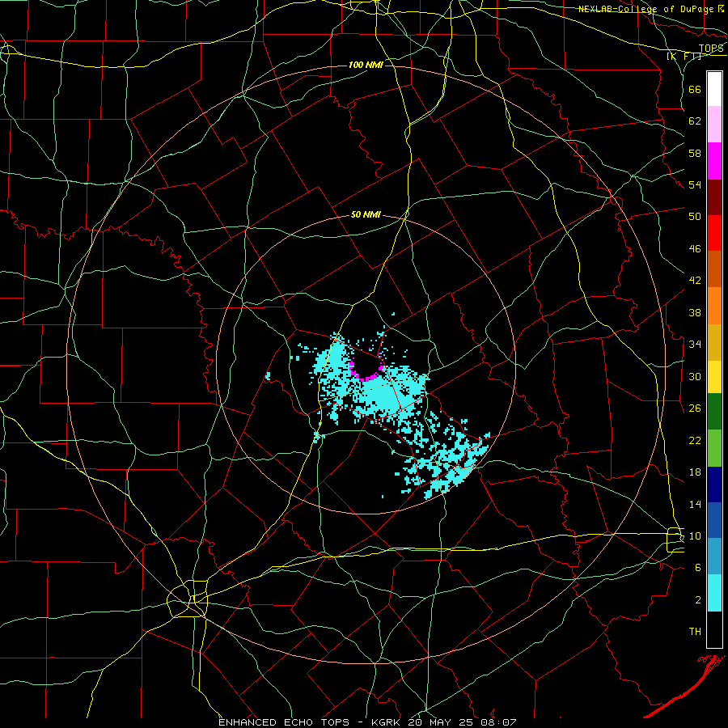The height and width of the screenshot is (728, 728).
Task: Pick the bright red legend swatch
Action: pos(714,233)
